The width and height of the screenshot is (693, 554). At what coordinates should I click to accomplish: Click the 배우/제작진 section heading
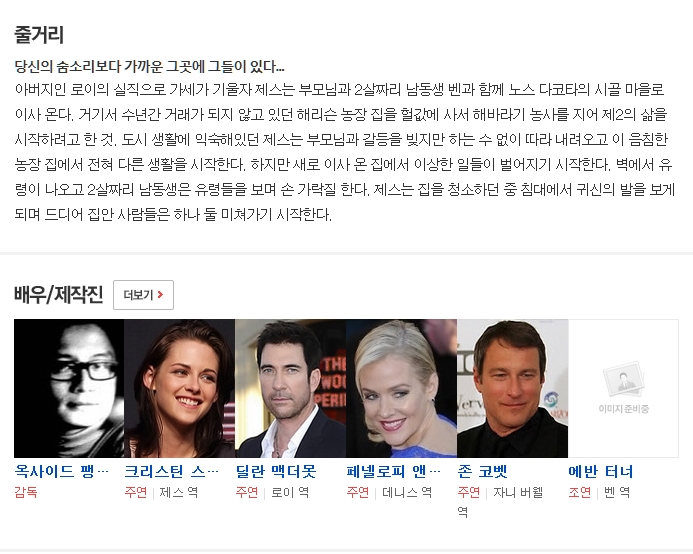click(x=59, y=294)
